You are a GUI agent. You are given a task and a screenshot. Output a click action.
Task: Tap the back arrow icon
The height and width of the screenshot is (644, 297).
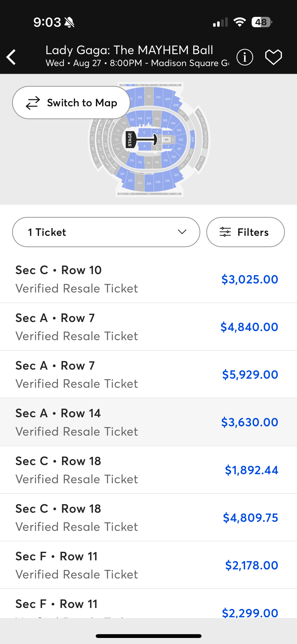(x=11, y=57)
